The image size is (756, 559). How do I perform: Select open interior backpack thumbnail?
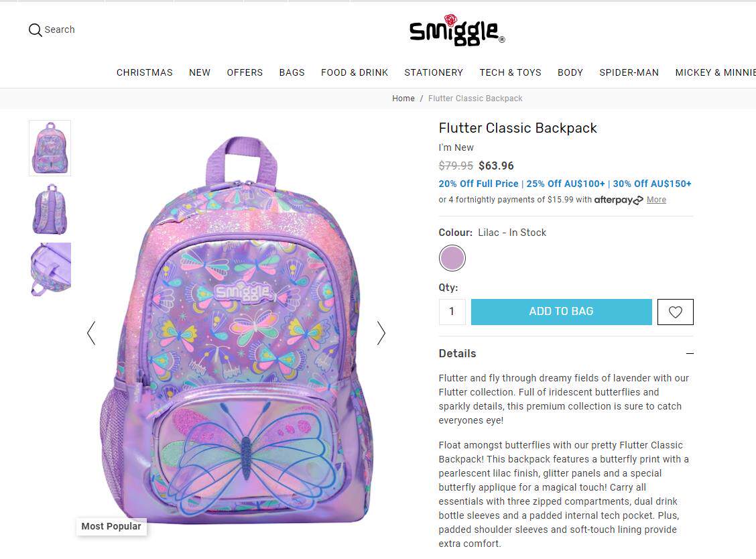(50, 269)
